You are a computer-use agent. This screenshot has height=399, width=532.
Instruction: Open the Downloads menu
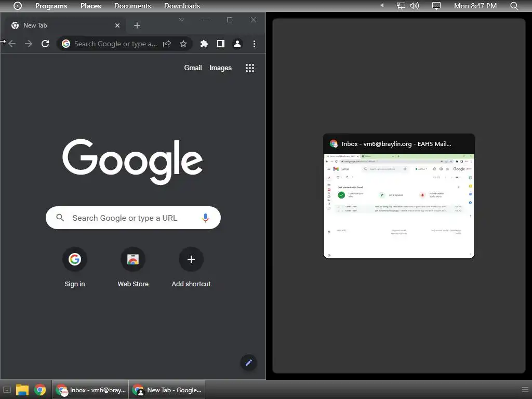click(x=182, y=6)
